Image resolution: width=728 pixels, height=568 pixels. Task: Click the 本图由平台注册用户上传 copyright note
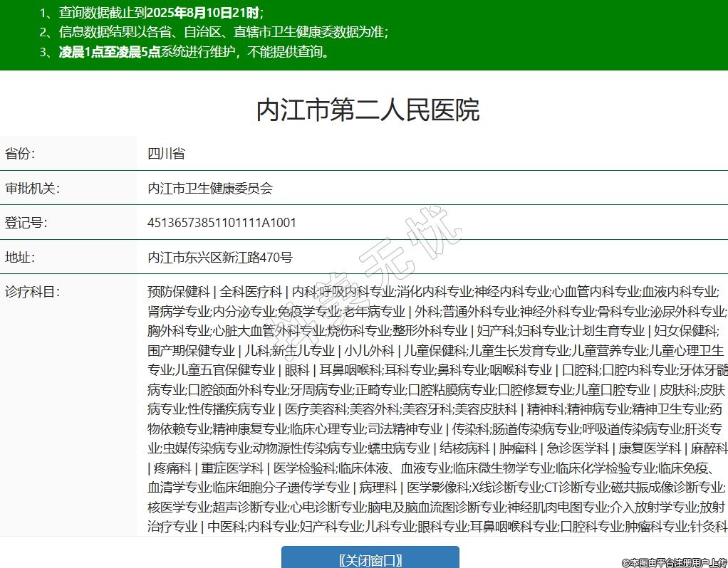(674, 562)
